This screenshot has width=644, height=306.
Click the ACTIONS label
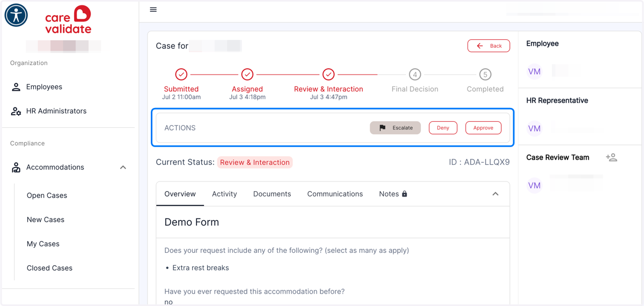tap(180, 128)
